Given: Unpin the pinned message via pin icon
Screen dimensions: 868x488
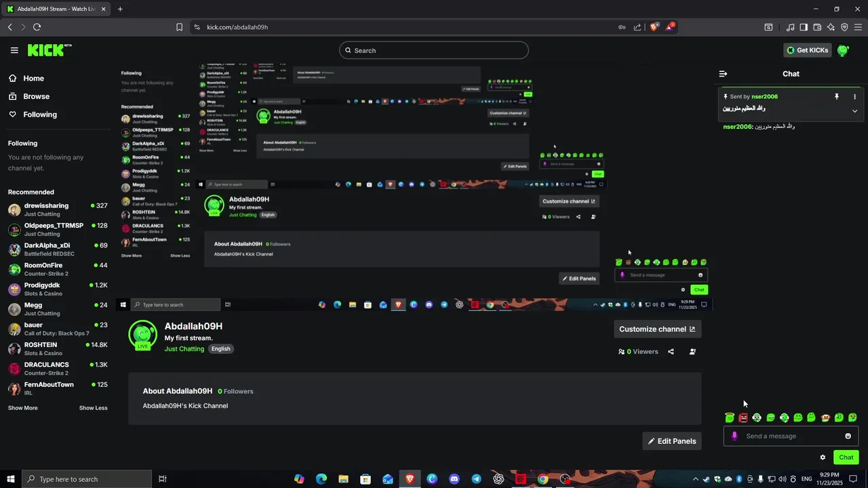Looking at the screenshot, I should [837, 97].
